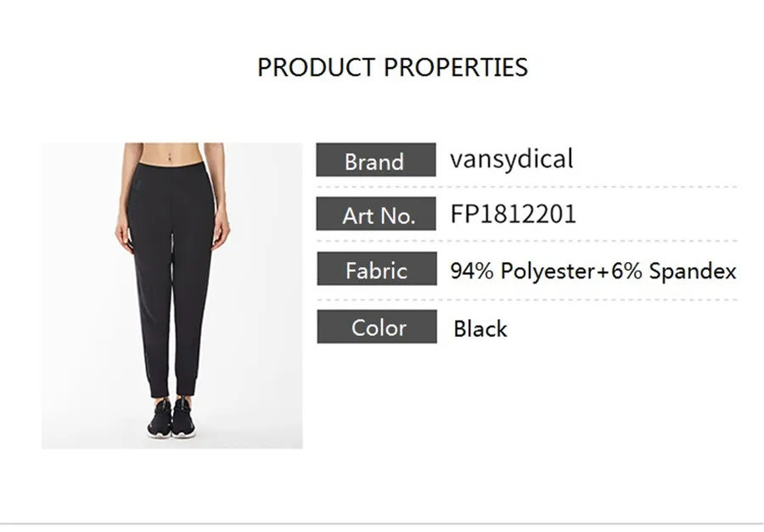Click the 94% Polyester+6% Spandex text
764x532 pixels.
[x=593, y=271]
